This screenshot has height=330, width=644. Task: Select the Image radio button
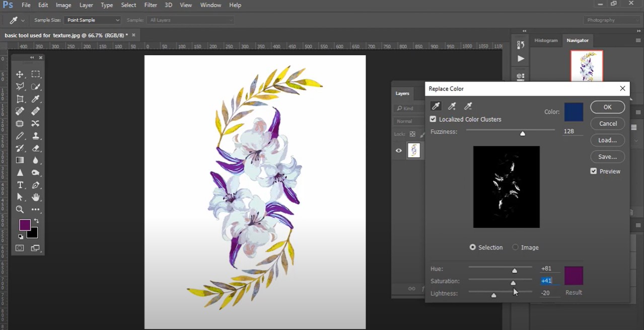515,247
